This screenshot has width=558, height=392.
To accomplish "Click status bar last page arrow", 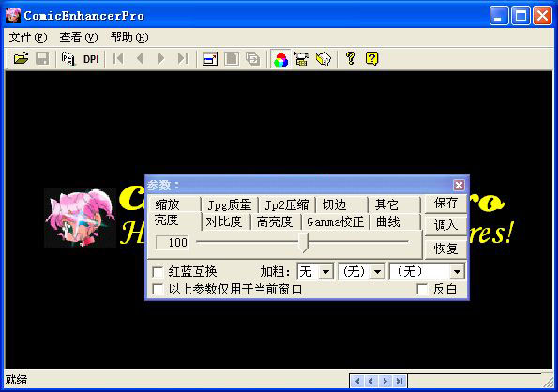I will [400, 382].
